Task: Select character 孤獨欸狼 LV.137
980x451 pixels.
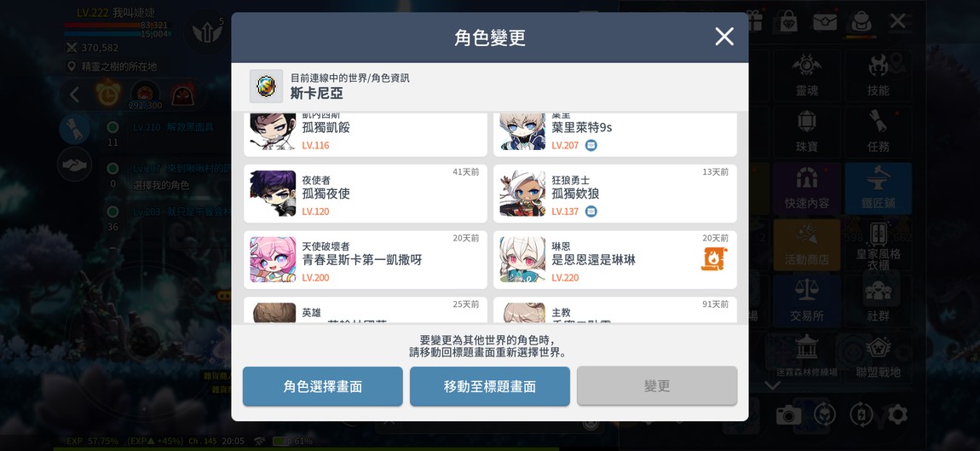Action: click(615, 194)
